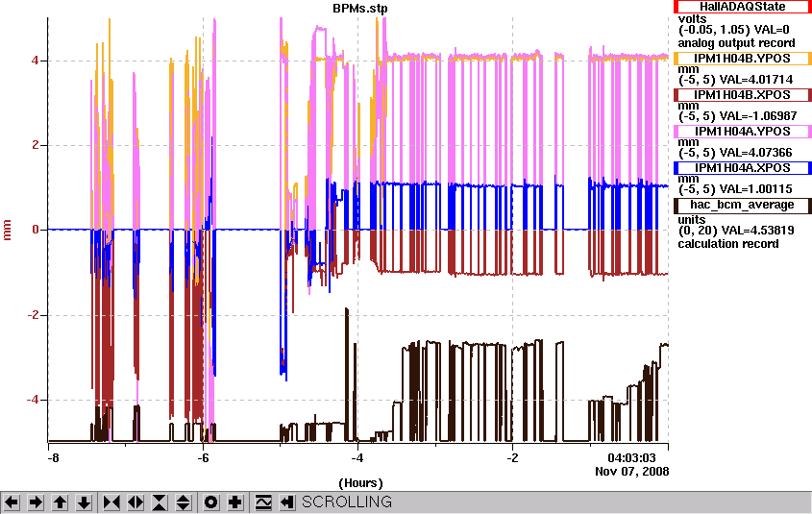
Task: Click the mm y-axis label
Action: 8,230
